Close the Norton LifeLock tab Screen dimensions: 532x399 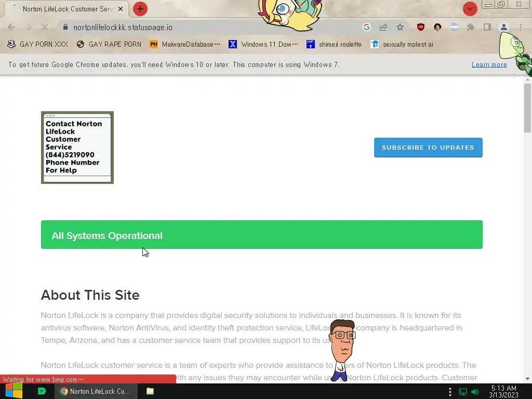pyautogui.click(x=121, y=9)
